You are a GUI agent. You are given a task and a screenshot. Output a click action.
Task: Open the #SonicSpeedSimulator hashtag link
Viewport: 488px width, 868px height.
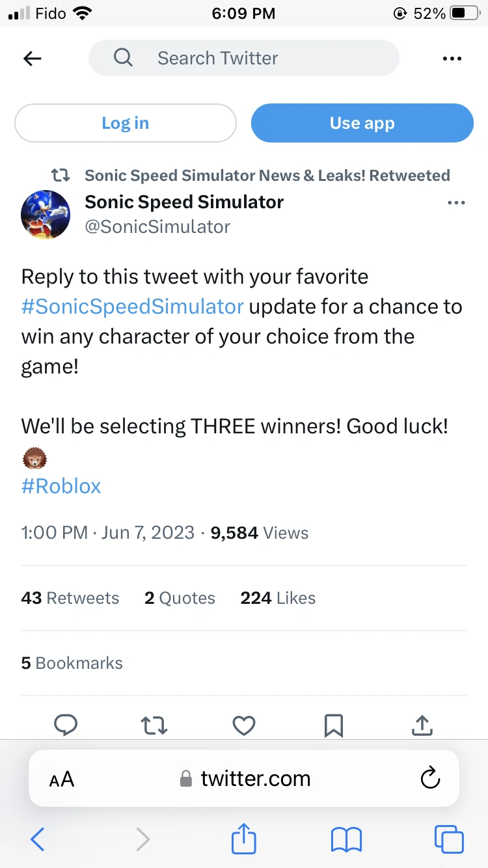point(133,306)
